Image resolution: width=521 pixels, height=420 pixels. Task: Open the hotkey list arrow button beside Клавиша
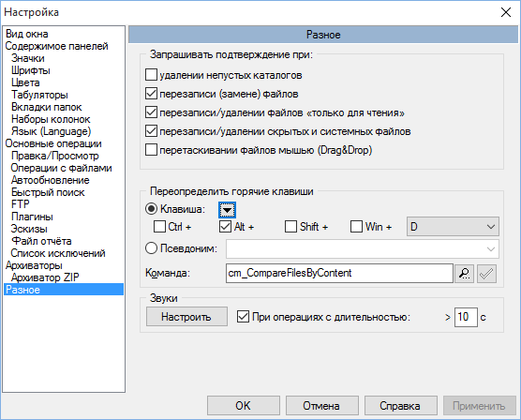[228, 209]
